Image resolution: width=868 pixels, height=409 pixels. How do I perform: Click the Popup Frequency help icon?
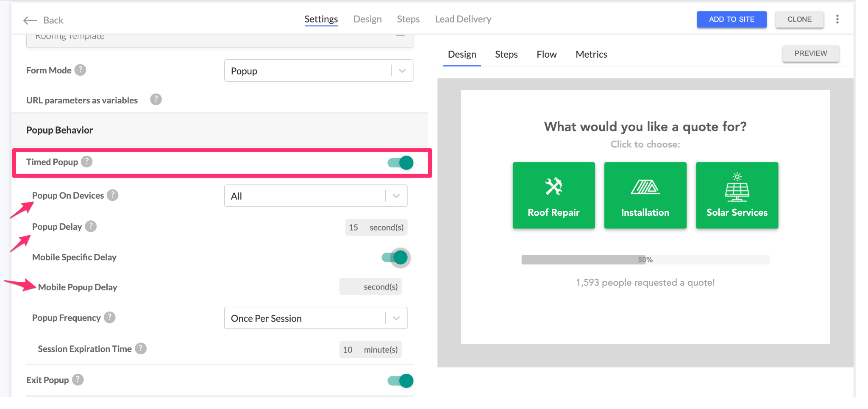tap(110, 317)
